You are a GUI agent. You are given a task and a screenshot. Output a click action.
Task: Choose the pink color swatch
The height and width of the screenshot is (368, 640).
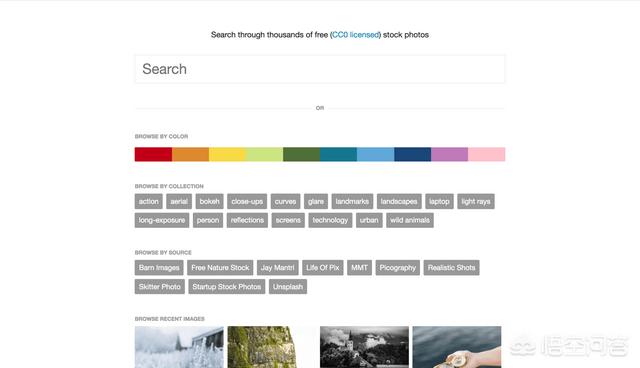pos(487,155)
